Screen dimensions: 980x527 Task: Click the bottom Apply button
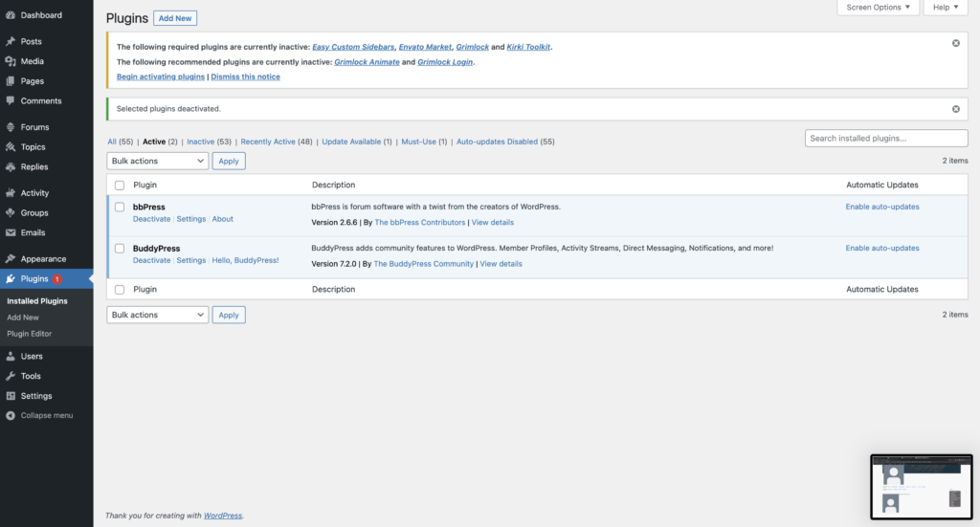click(x=229, y=315)
